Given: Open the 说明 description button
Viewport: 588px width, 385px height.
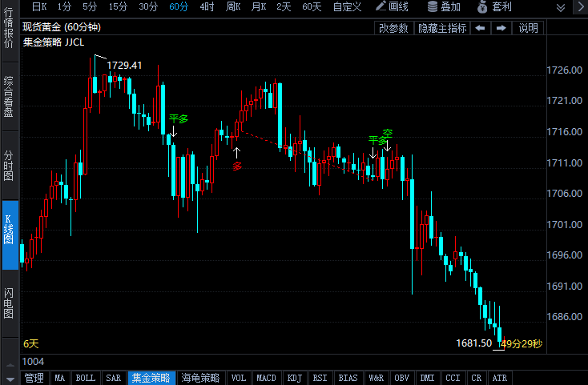Looking at the screenshot, I should tap(529, 28).
